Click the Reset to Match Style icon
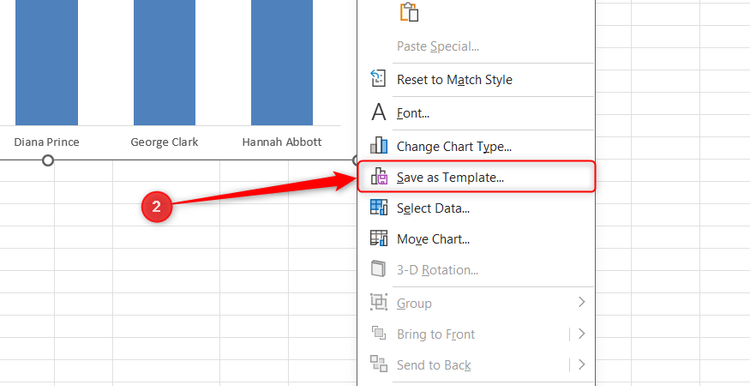This screenshot has height=386, width=750. point(378,78)
